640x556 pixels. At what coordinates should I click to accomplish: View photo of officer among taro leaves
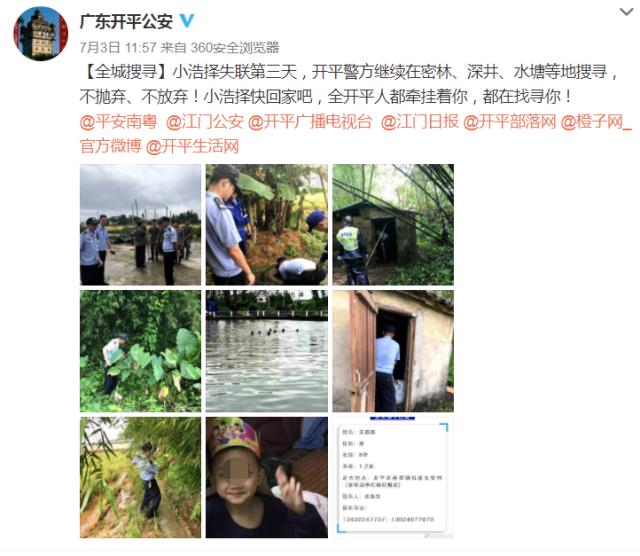(x=140, y=351)
